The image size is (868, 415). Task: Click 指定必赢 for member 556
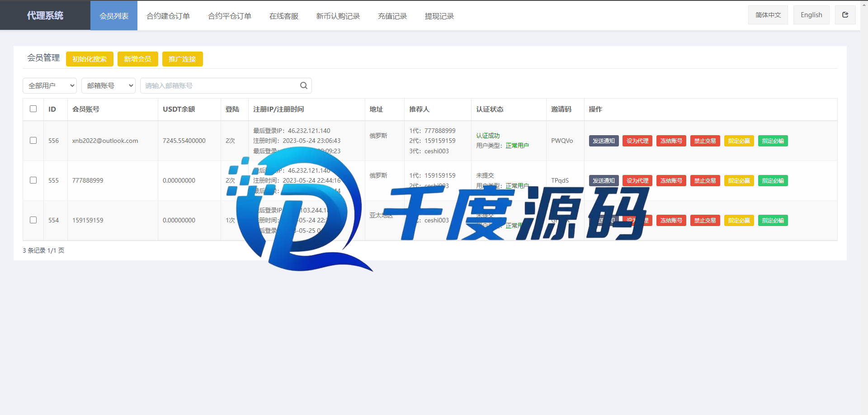pos(739,141)
